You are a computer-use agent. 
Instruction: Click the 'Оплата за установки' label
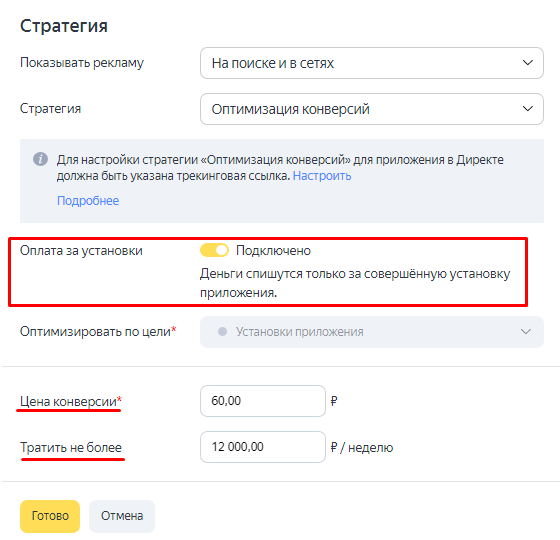81,251
